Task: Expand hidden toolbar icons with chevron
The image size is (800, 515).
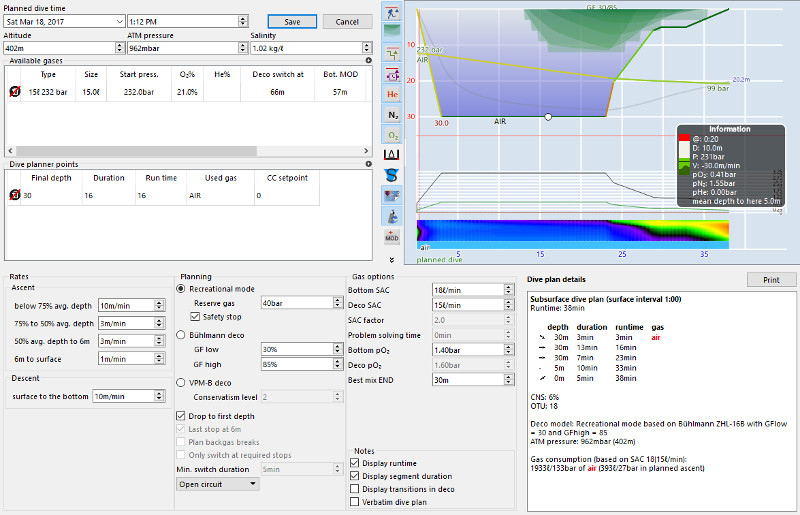Action: click(392, 259)
